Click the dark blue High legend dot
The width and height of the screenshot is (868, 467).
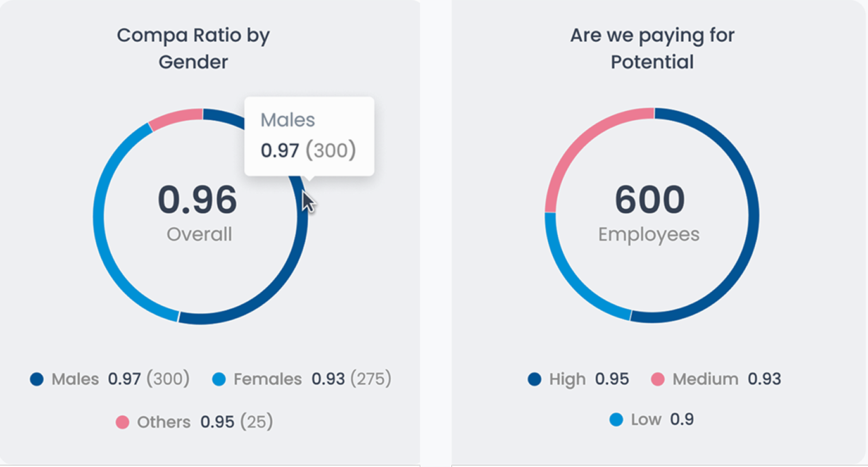pyautogui.click(x=534, y=379)
